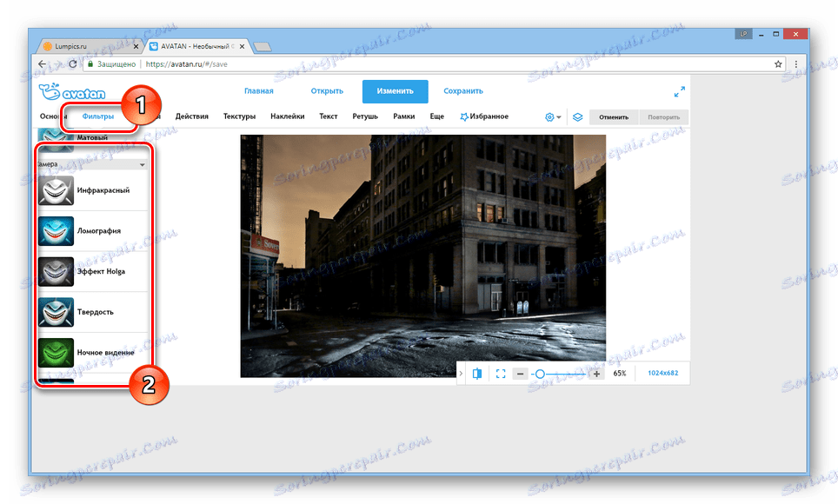Open the Ретушь tab
This screenshot has width=838, height=504.
[x=364, y=116]
